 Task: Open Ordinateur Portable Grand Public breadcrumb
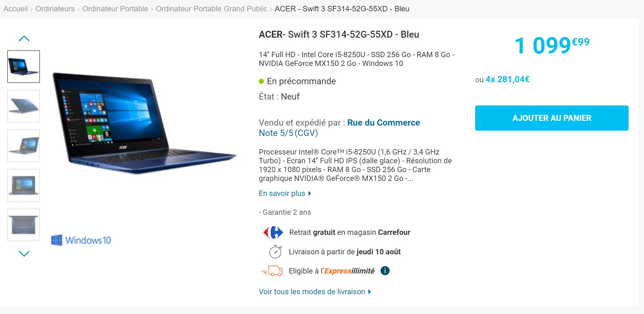coord(211,9)
